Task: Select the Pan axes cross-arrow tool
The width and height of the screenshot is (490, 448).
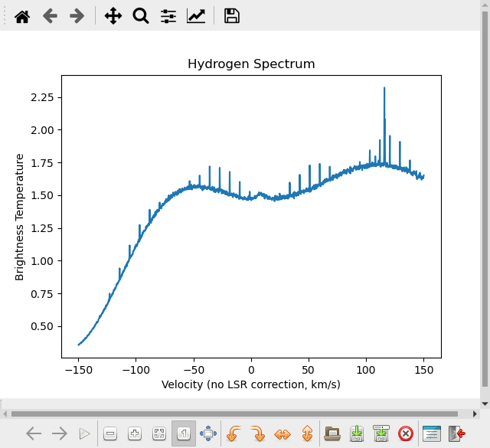Action: pos(113,16)
